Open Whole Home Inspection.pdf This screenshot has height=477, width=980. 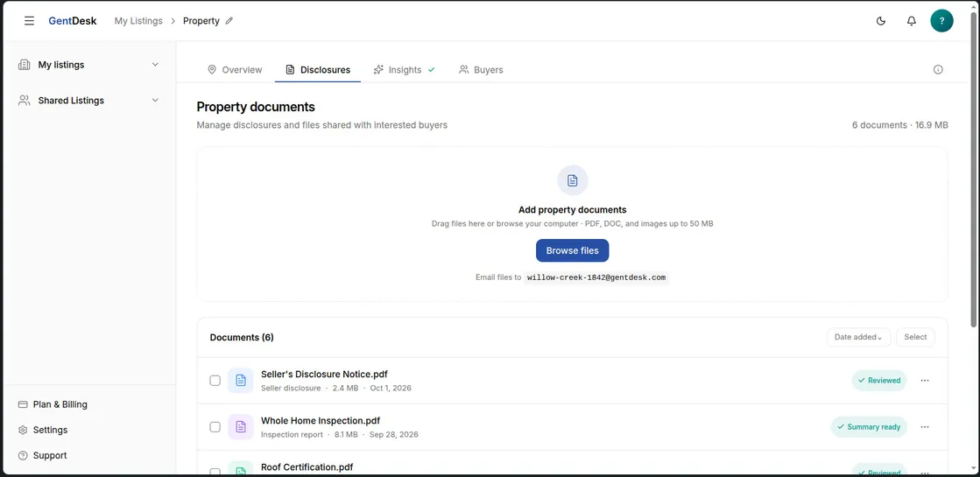click(321, 421)
